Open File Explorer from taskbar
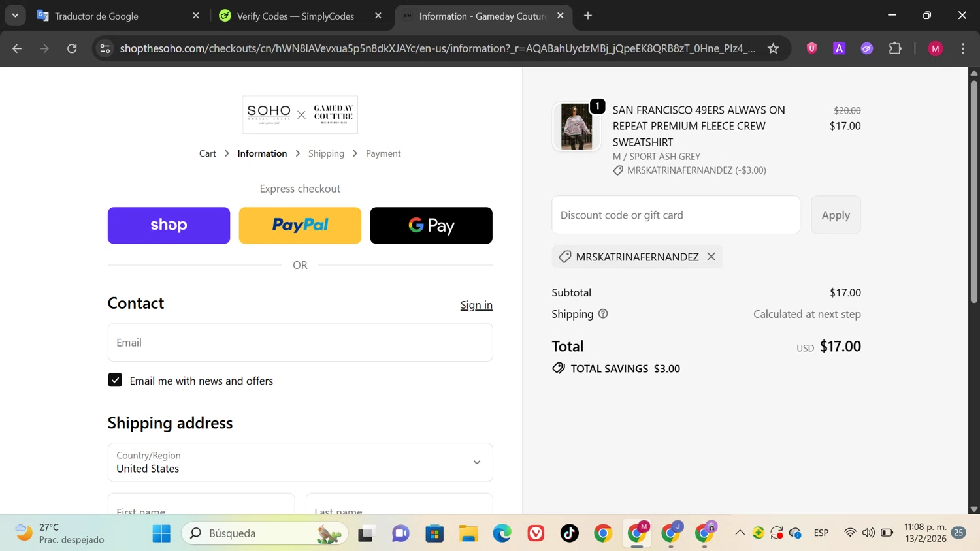 click(468, 533)
